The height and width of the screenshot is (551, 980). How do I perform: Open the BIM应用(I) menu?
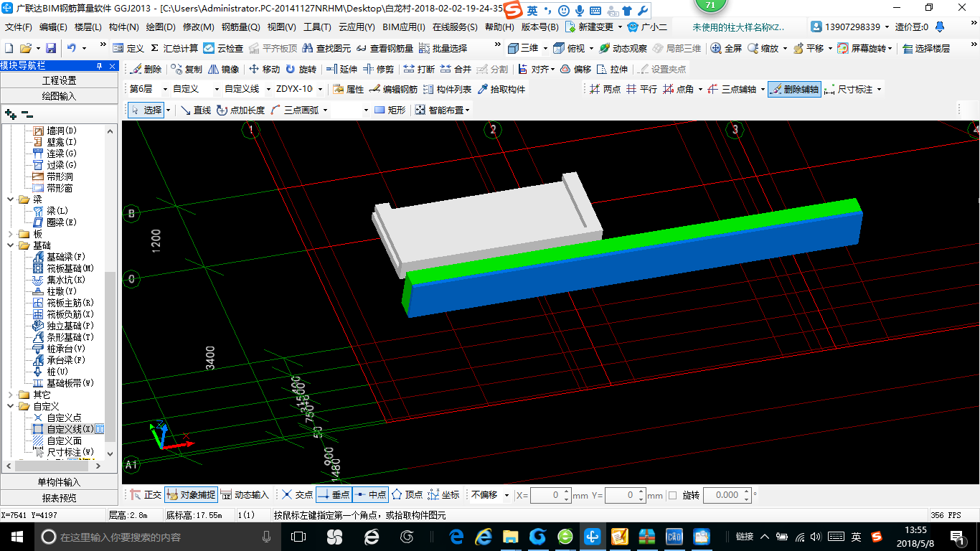pos(403,27)
